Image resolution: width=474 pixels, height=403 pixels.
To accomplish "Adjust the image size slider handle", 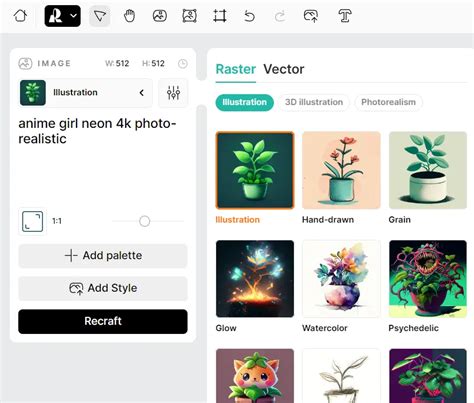I will (x=144, y=221).
